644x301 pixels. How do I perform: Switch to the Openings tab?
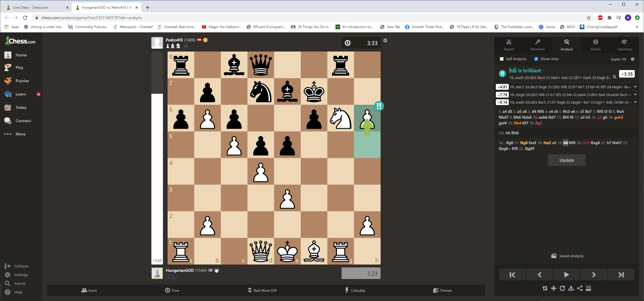pos(624,45)
